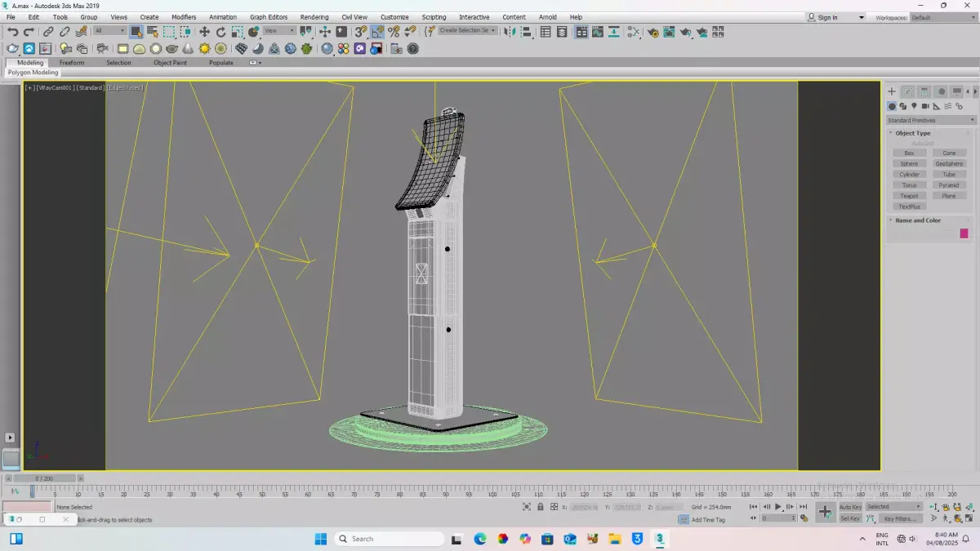980x551 pixels.
Task: Switch to the Freeform ribbon tab
Action: (72, 63)
